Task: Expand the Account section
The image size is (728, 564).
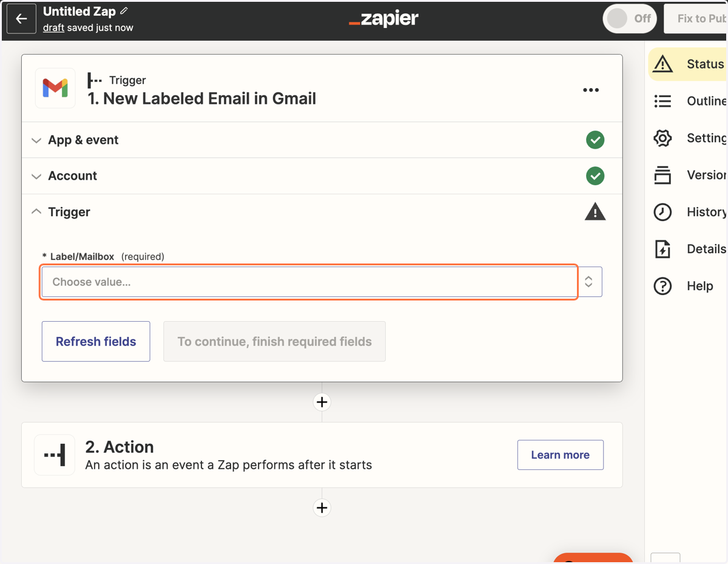Action: 322,176
